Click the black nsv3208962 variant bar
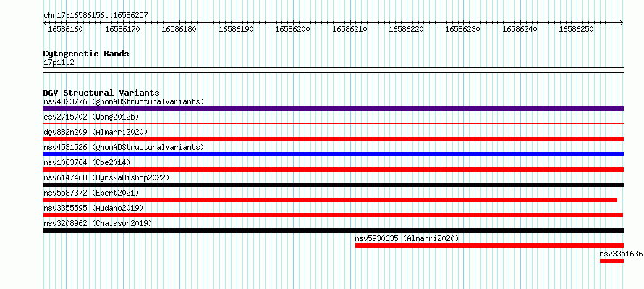The height and width of the screenshot is (289, 644). pos(333,230)
